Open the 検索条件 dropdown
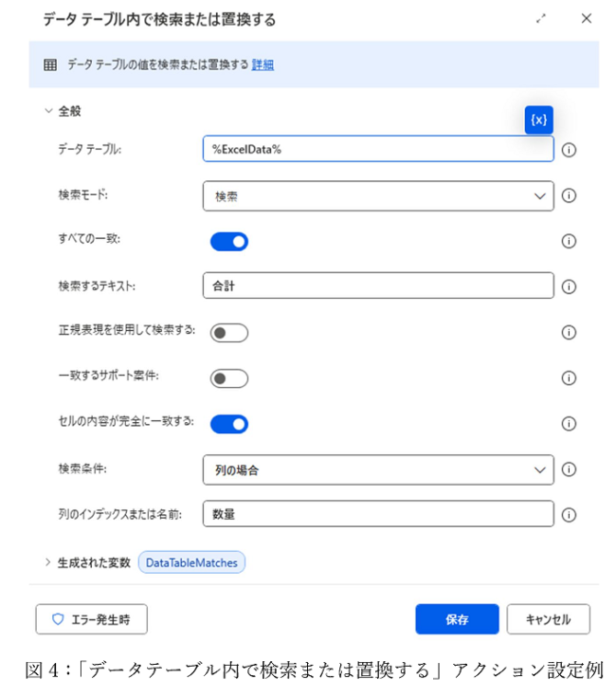 (x=378, y=469)
